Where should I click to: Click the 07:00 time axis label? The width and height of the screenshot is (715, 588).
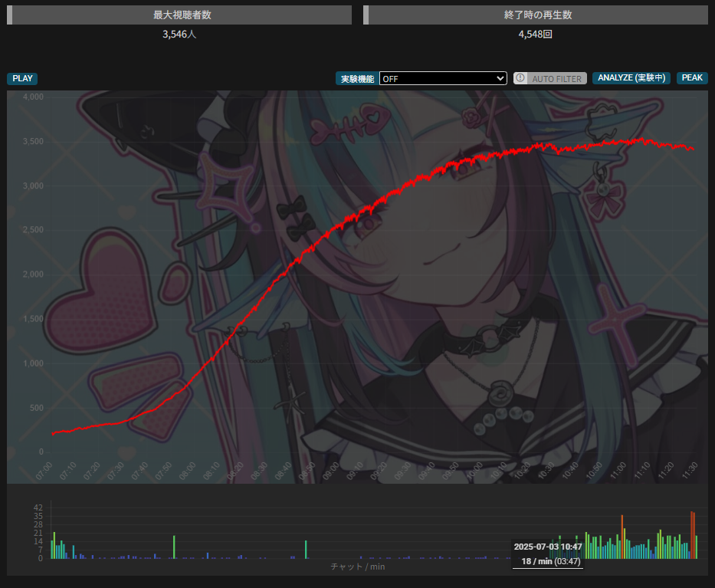(44, 471)
